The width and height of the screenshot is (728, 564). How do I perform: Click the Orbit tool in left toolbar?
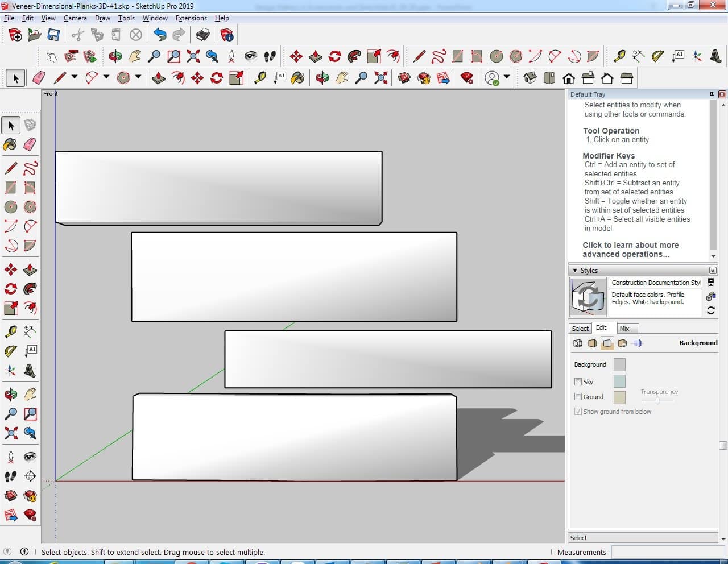[10, 394]
